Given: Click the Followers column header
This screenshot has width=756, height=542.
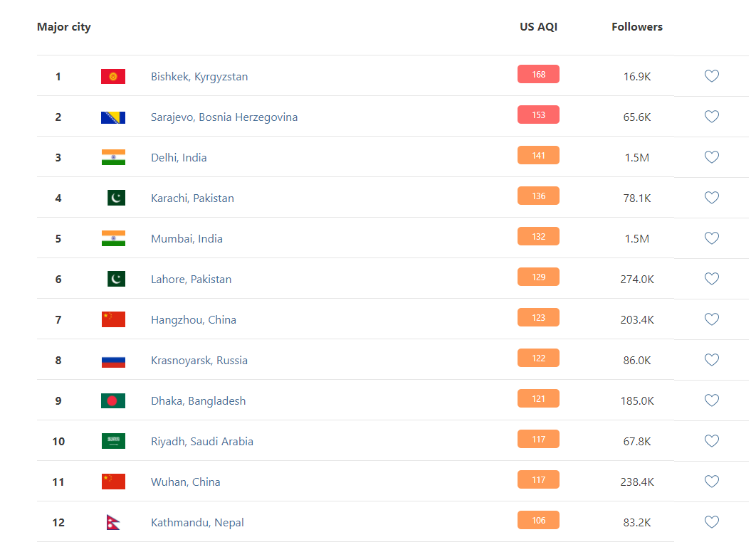Looking at the screenshot, I should pos(636,27).
